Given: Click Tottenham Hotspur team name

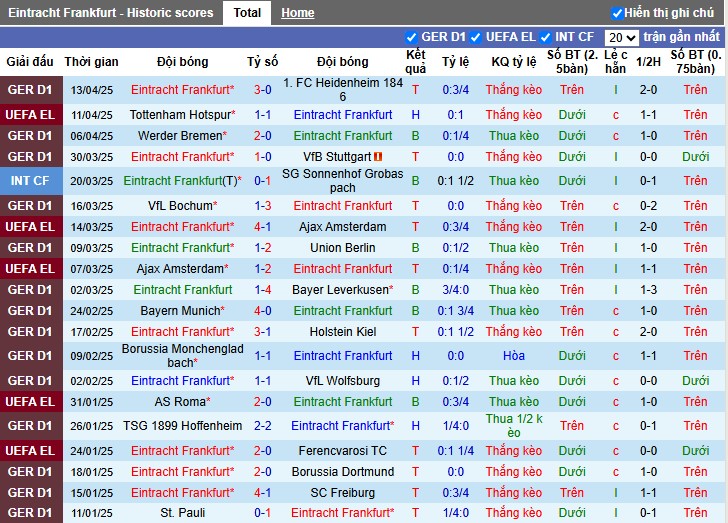Looking at the screenshot, I should coord(182,115).
